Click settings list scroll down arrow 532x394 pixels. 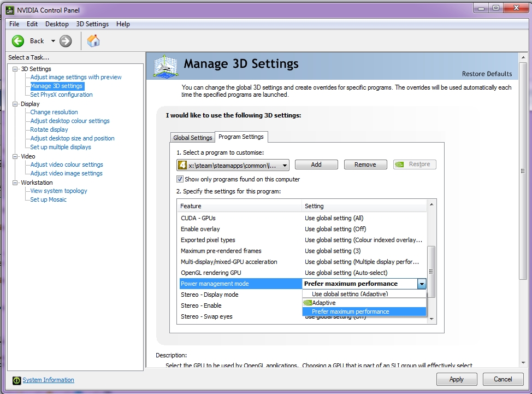431,319
